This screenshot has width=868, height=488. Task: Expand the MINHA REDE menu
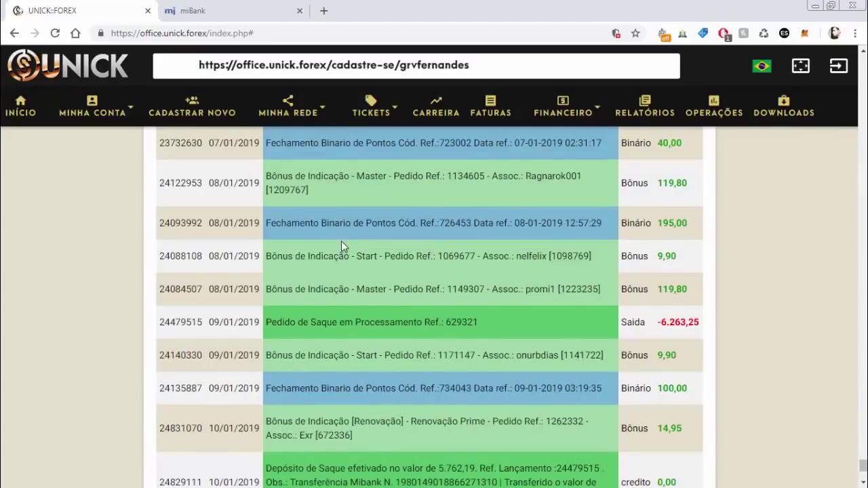[291, 106]
